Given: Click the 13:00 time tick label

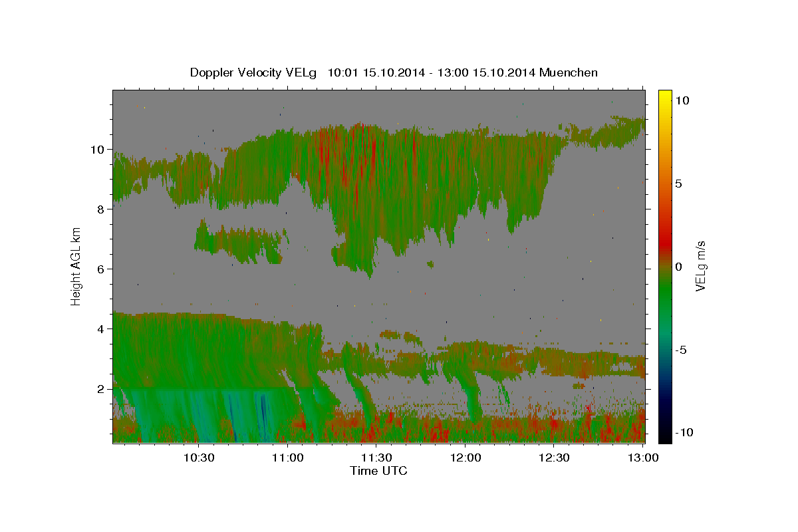Looking at the screenshot, I should [x=642, y=458].
